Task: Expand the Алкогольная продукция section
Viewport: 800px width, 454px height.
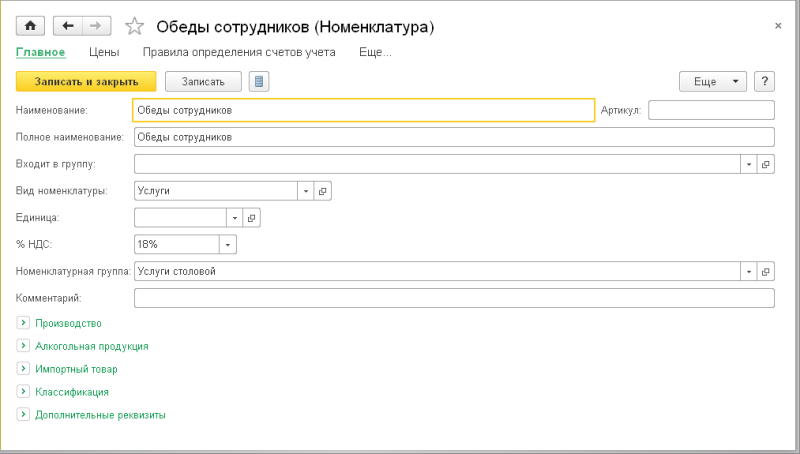Action: (23, 346)
